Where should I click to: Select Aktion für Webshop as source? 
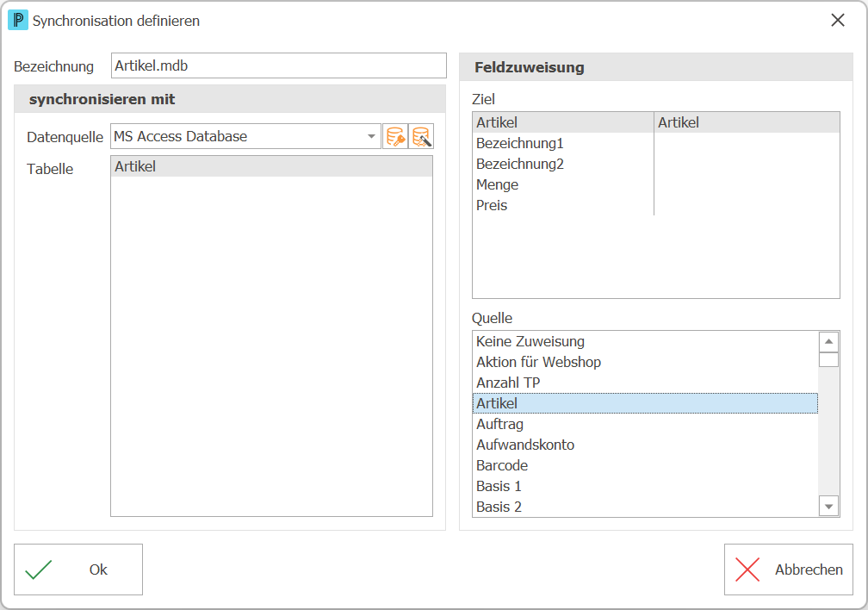point(646,362)
